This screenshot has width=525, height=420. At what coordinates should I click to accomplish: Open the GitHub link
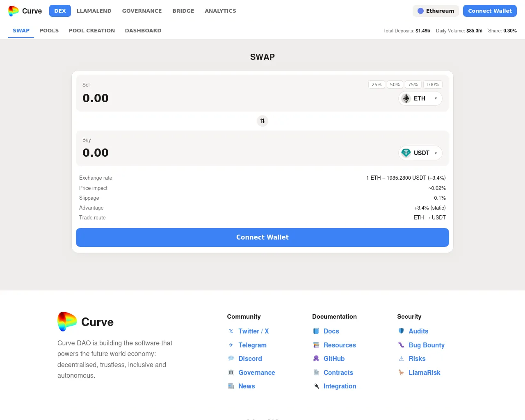coord(334,358)
